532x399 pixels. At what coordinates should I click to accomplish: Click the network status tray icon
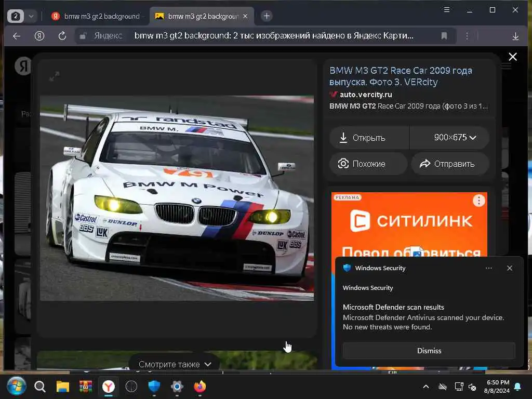(x=459, y=387)
